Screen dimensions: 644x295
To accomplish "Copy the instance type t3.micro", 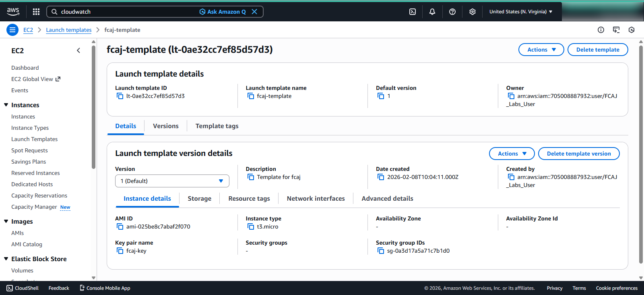I will [251, 226].
